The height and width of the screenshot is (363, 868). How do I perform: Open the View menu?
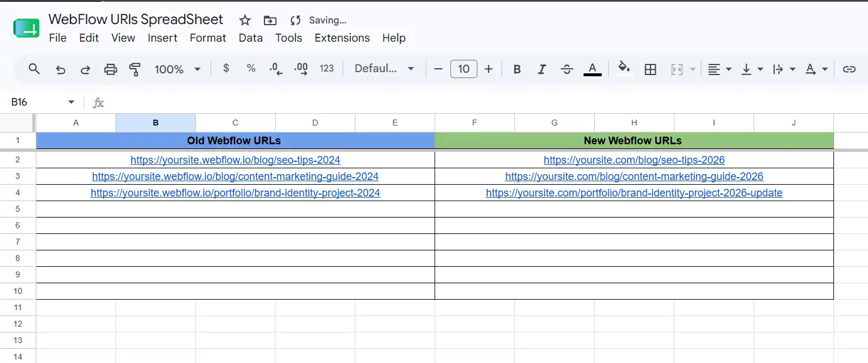[123, 38]
